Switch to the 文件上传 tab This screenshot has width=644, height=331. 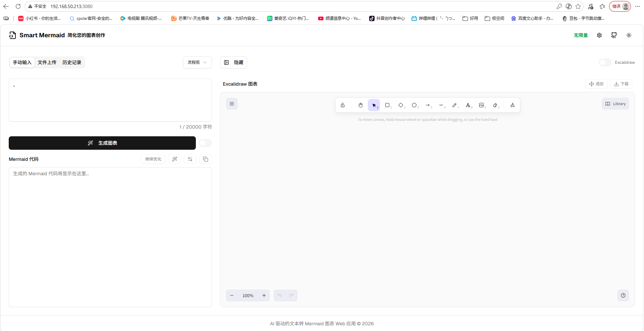coord(47,62)
